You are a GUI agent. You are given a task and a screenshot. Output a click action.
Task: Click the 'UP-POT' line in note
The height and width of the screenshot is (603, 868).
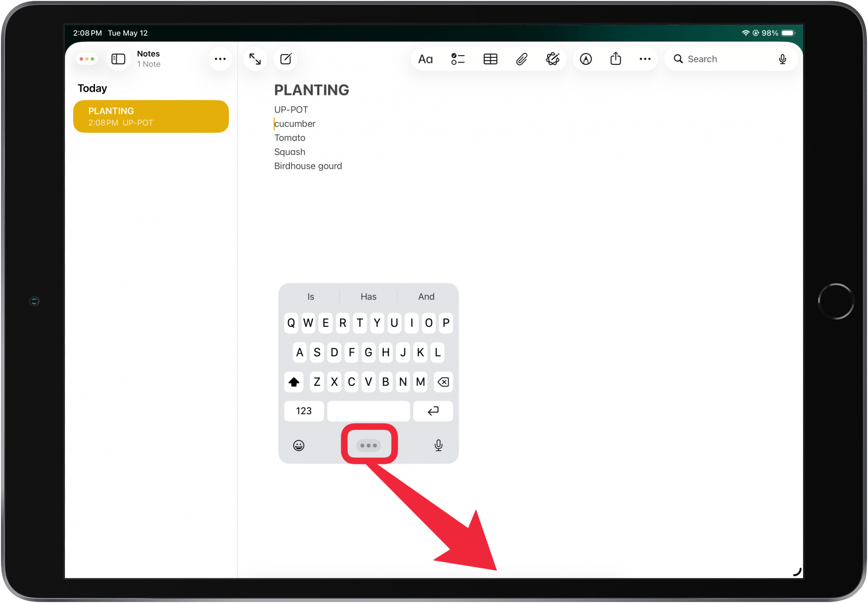(x=291, y=110)
